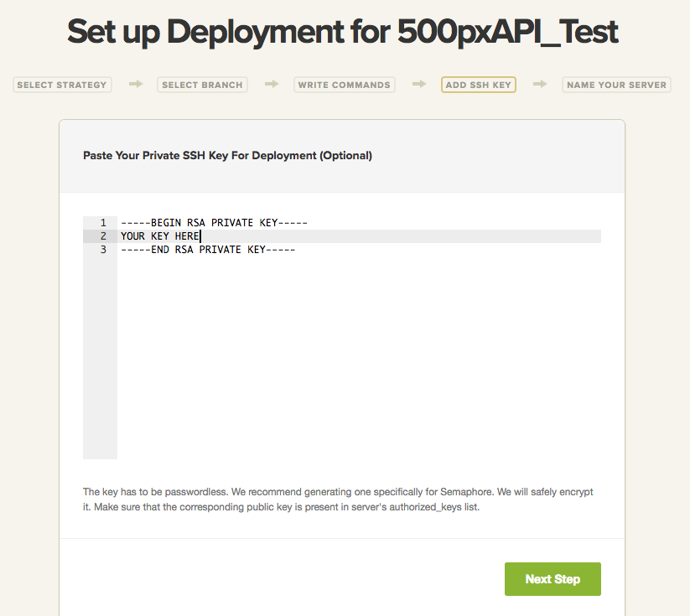Click line number 2 in editor gutter
Screen dimensions: 690x616
click(103, 236)
